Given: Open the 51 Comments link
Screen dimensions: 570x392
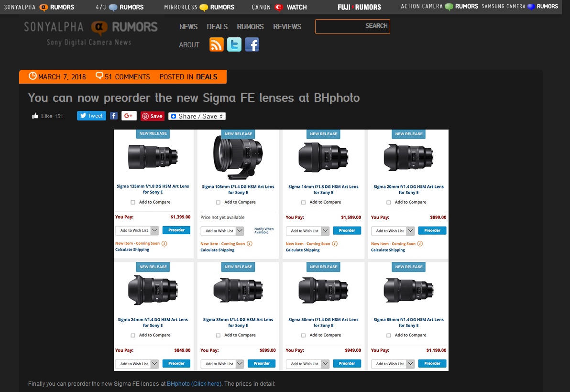Looking at the screenshot, I should tap(127, 76).
